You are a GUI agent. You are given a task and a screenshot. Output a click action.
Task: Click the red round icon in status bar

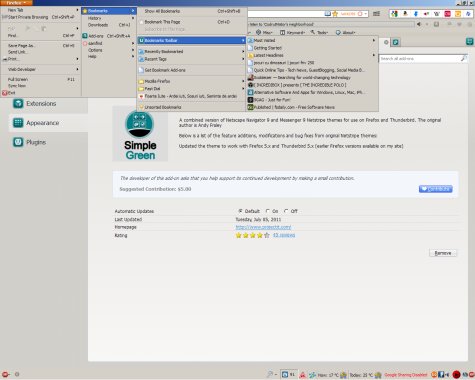pyautogui.click(x=456, y=375)
